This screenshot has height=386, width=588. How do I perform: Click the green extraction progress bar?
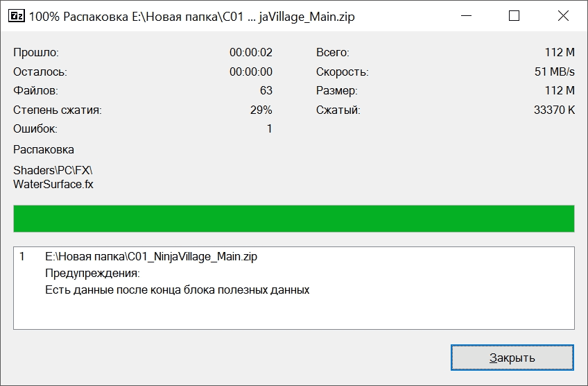(294, 219)
